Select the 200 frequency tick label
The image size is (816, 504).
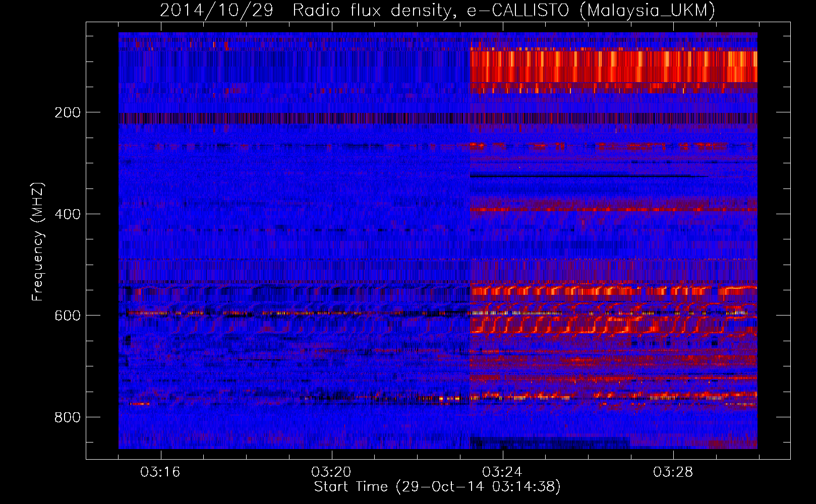click(67, 112)
